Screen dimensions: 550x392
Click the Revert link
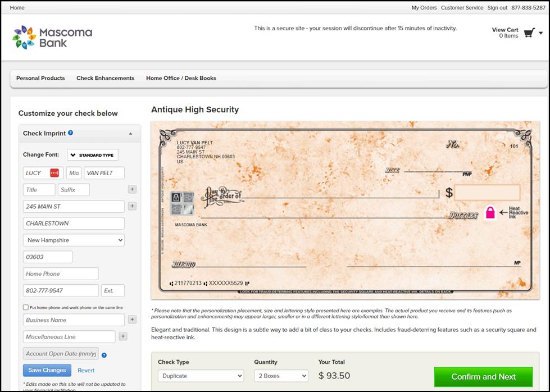click(86, 370)
